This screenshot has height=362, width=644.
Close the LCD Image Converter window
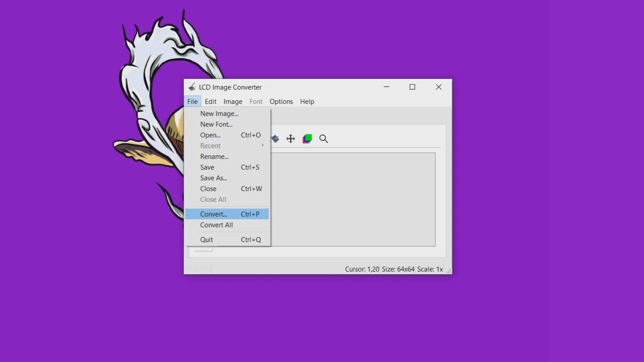point(438,87)
